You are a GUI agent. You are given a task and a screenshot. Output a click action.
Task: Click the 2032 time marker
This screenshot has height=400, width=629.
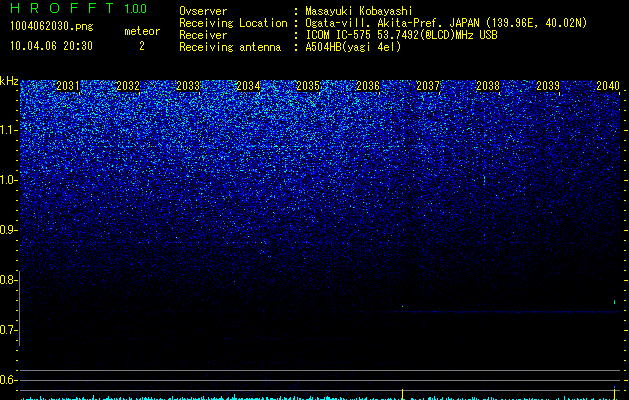click(128, 86)
